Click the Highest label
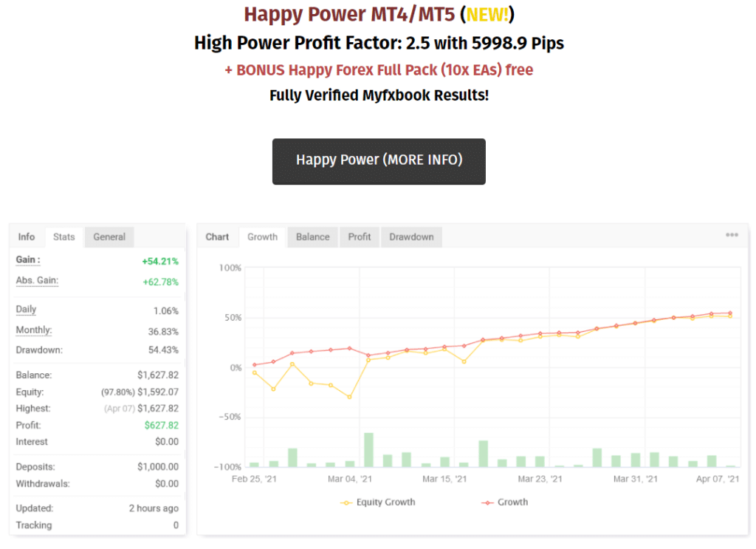Screen dimensions: 756x549 pyautogui.click(x=32, y=409)
